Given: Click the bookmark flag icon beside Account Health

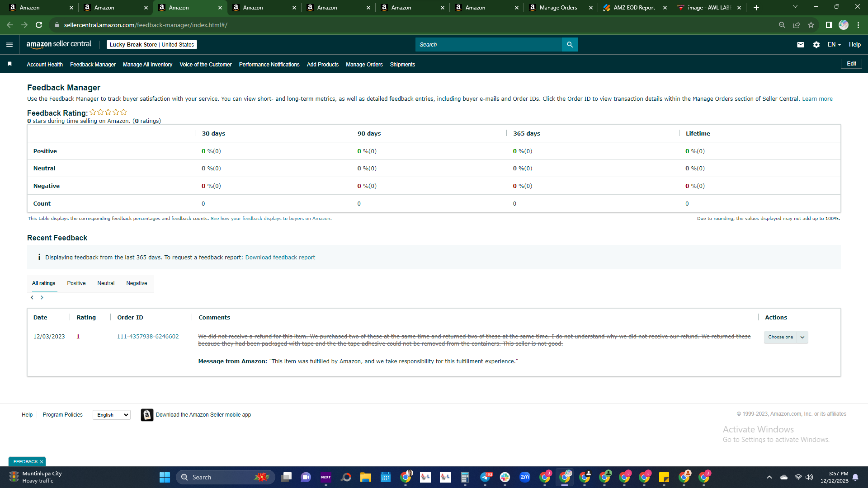Looking at the screenshot, I should [x=9, y=64].
